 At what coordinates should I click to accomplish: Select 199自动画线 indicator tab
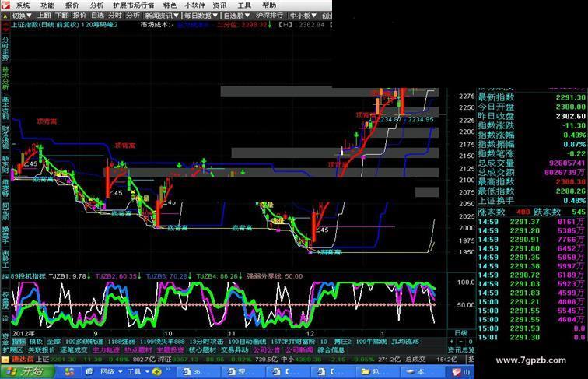(247, 342)
